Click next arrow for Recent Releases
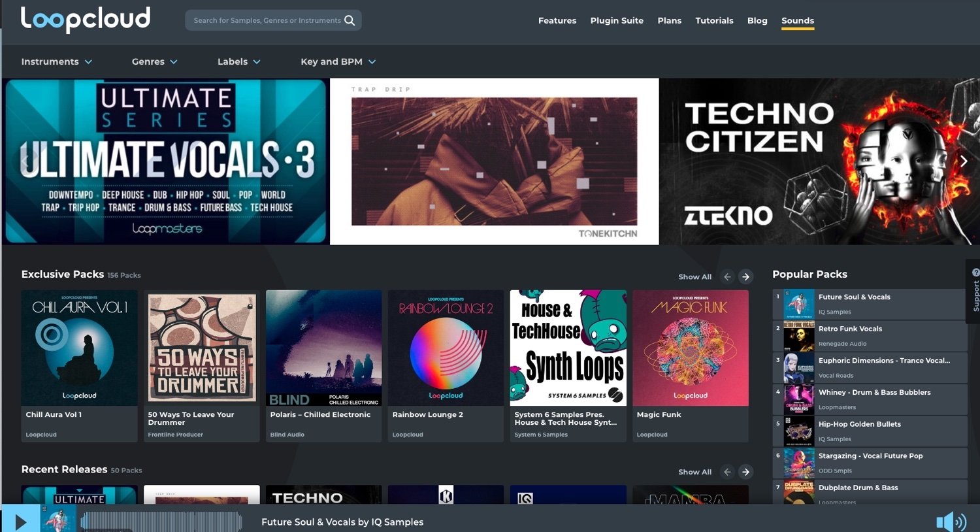 tap(745, 472)
